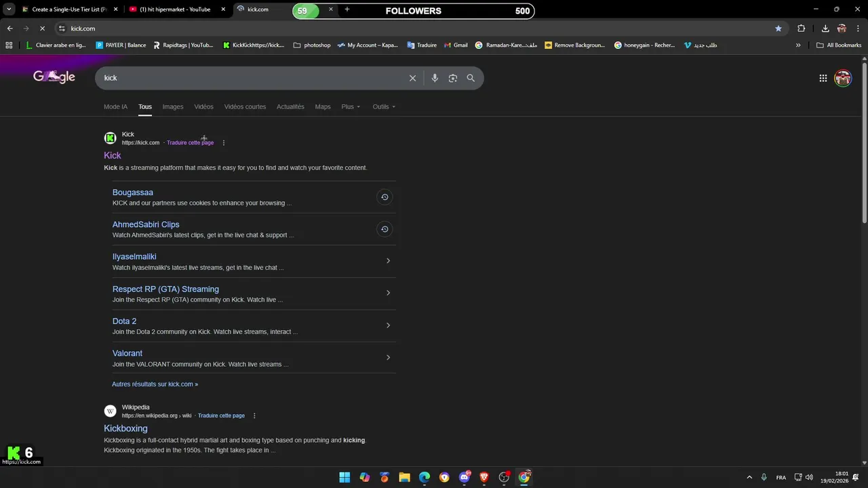Select the Images search tab
The image size is (868, 488).
coord(173,106)
